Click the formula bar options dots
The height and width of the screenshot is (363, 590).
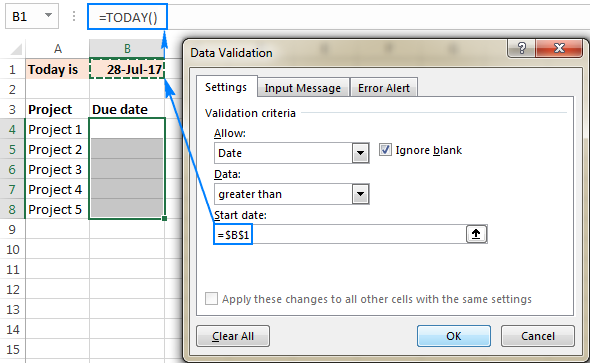(x=74, y=16)
